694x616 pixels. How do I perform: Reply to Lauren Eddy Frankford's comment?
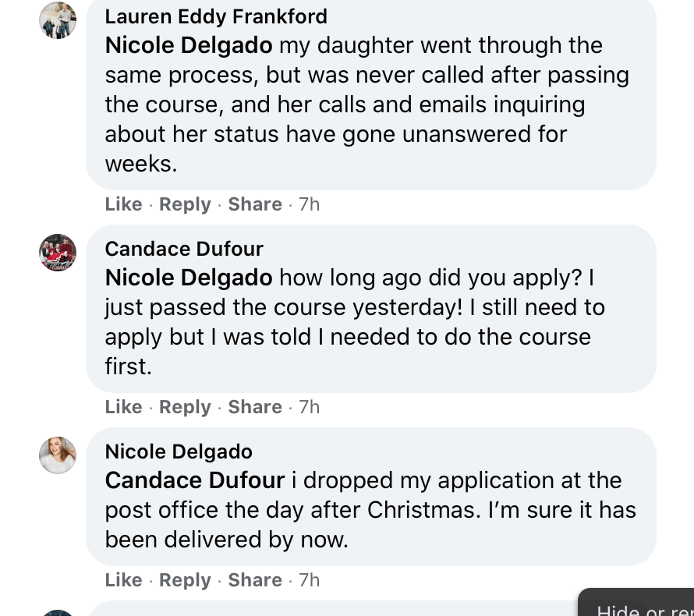(185, 204)
